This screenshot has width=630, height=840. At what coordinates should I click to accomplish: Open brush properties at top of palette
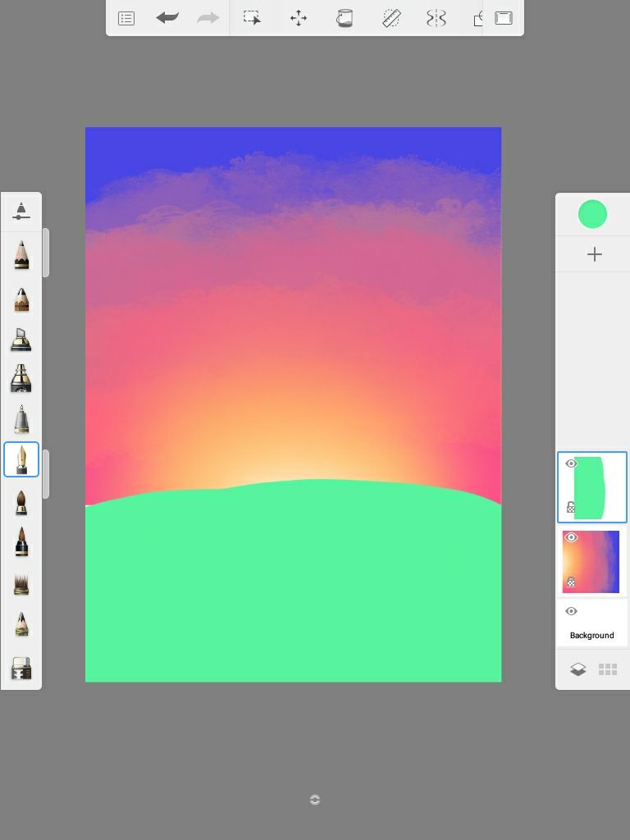(x=21, y=211)
